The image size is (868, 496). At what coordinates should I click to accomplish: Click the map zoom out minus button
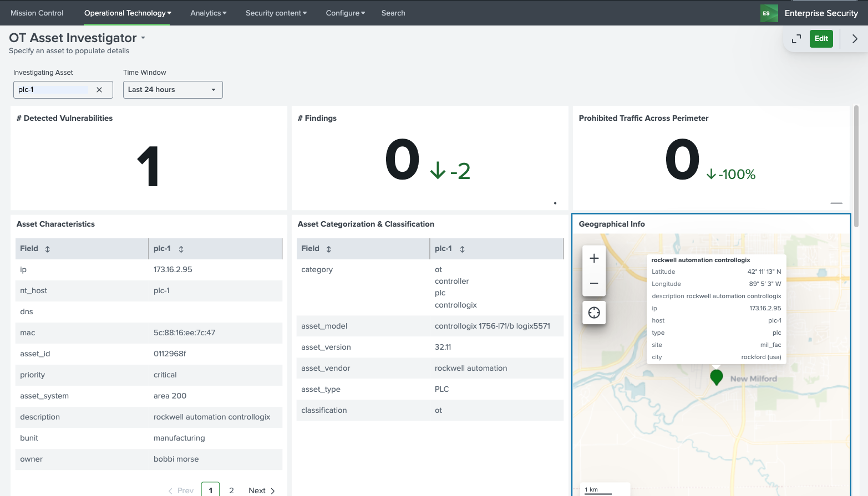tap(594, 283)
